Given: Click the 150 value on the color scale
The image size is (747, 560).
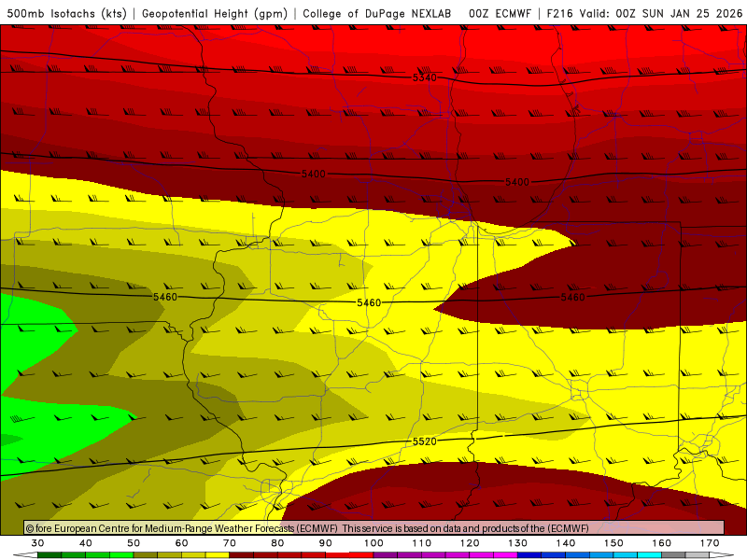Looking at the screenshot, I should (x=613, y=543).
